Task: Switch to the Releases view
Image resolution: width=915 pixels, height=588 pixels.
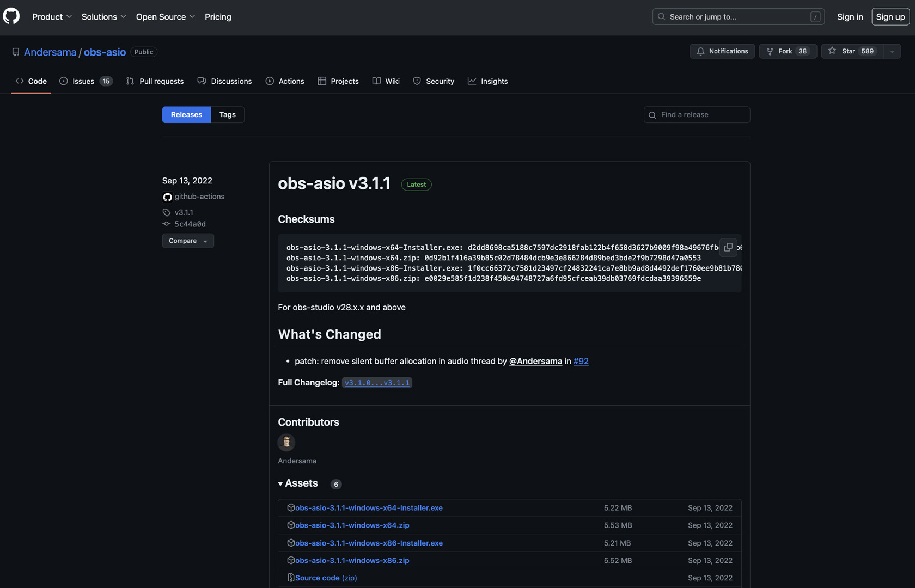Action: point(186,115)
